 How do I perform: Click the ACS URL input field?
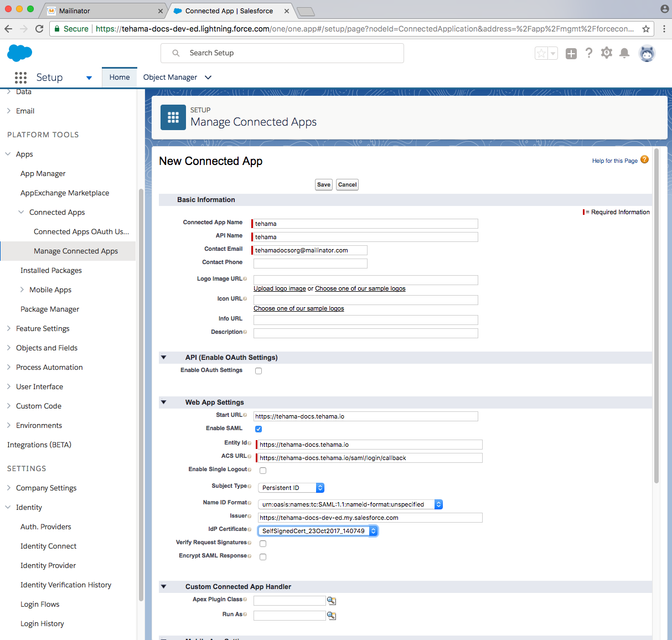coord(370,458)
